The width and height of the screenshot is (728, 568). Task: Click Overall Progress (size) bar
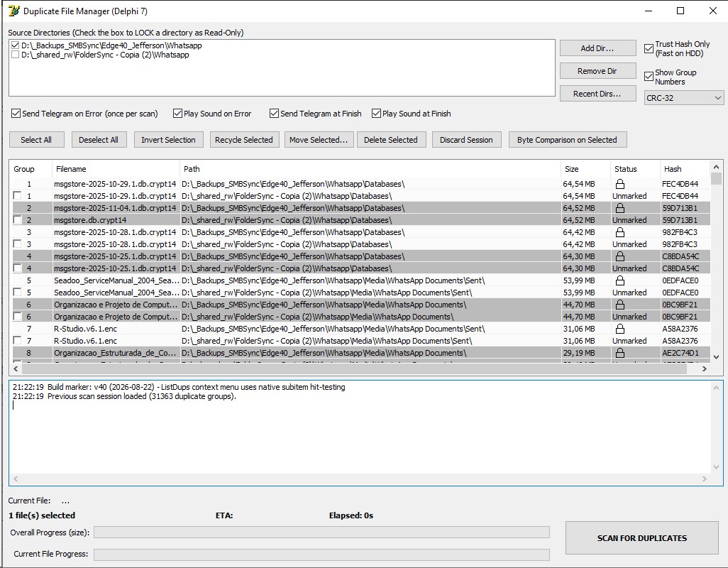pos(321,532)
